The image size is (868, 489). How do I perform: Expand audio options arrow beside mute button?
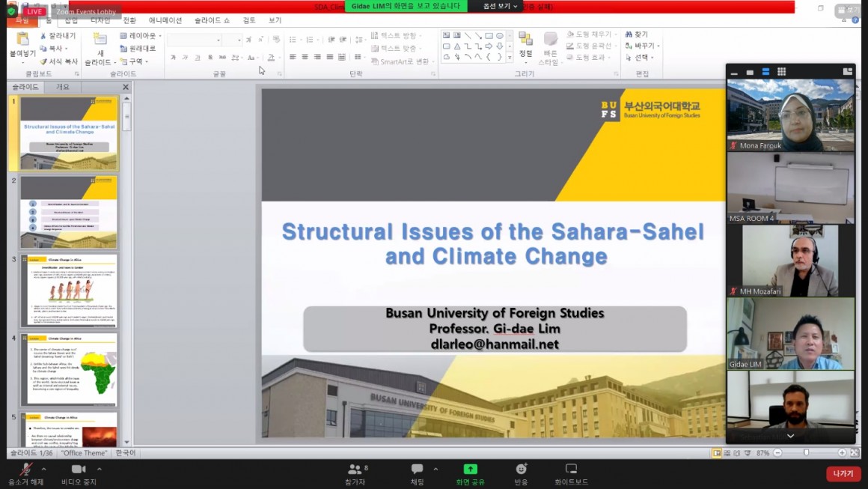click(x=43, y=469)
